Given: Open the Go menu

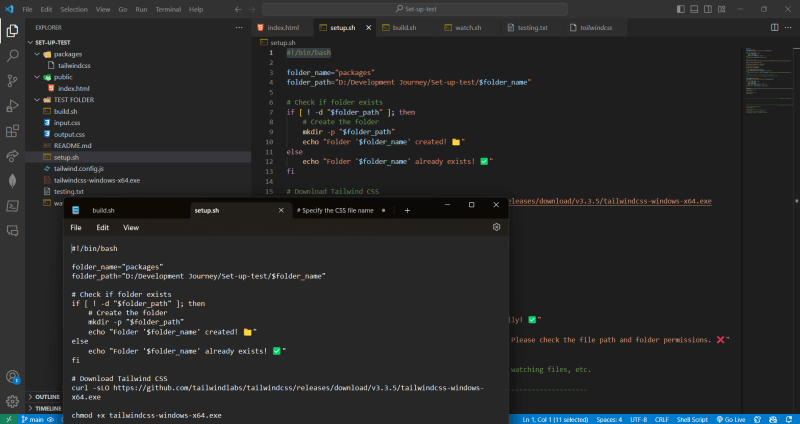Looking at the screenshot, I should [123, 9].
